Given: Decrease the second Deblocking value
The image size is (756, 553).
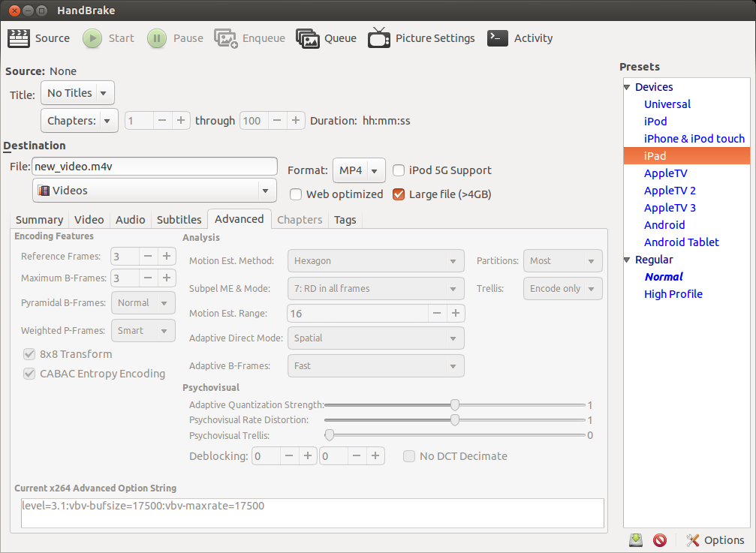Looking at the screenshot, I should pos(357,455).
